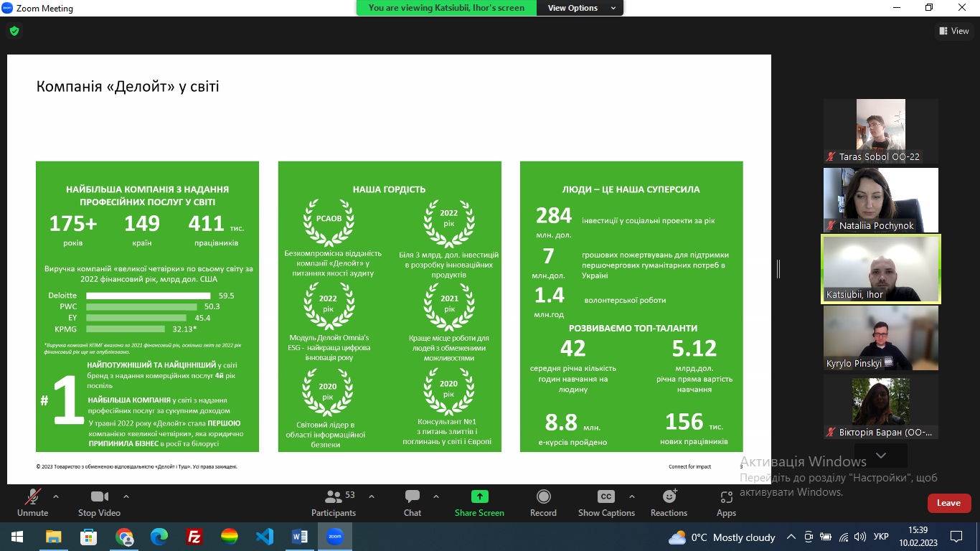This screenshot has width=980, height=551.
Task: Click the heading РОЗВИВАЄМО ТОП-ТАЛАНТИ
Action: (x=633, y=328)
